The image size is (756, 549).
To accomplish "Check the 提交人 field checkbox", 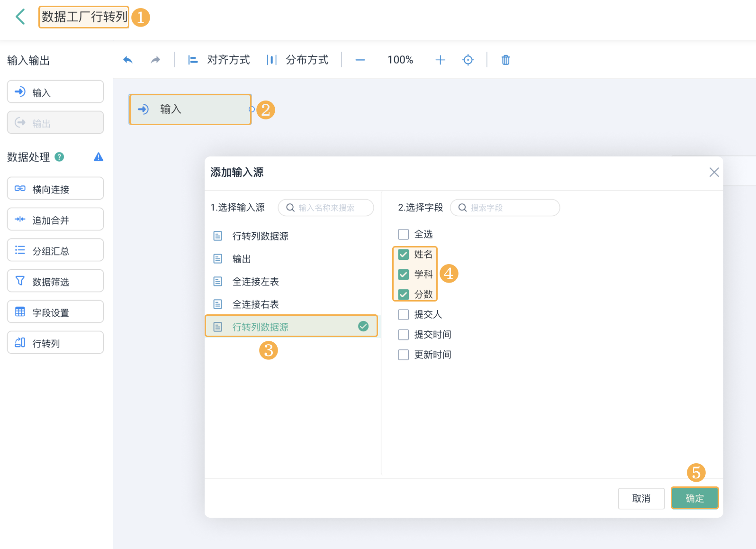I will [x=404, y=315].
